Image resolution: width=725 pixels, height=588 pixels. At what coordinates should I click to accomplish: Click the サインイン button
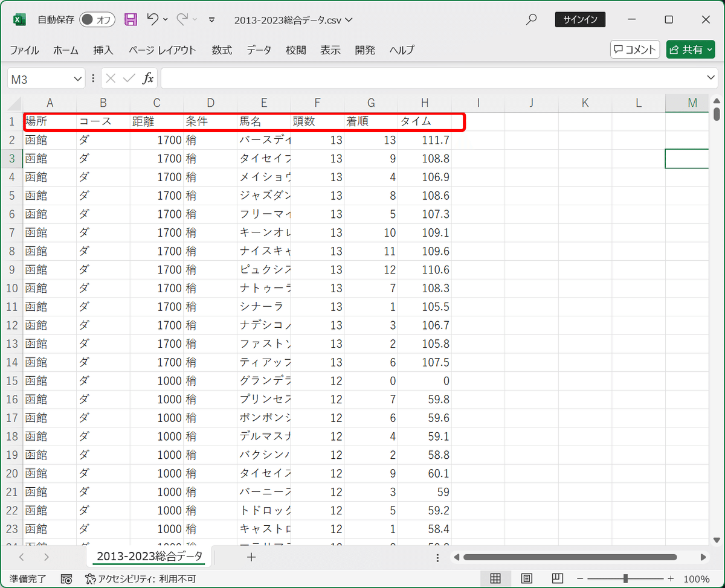[580, 19]
